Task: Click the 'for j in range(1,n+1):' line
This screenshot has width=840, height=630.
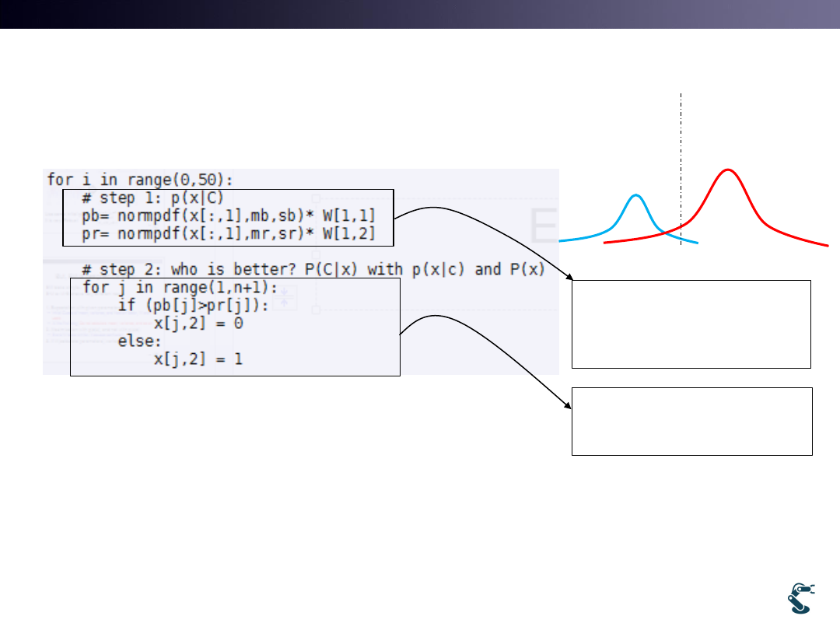Action: pos(169,287)
